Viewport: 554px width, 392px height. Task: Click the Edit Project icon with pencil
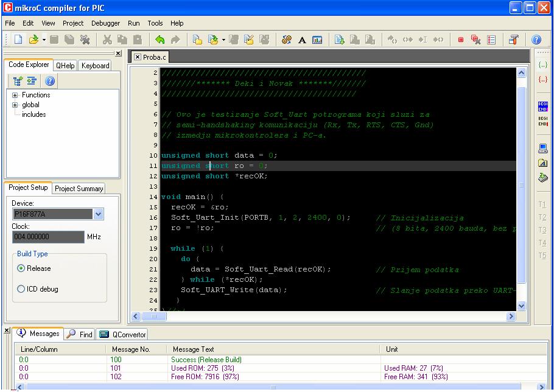(x=249, y=40)
